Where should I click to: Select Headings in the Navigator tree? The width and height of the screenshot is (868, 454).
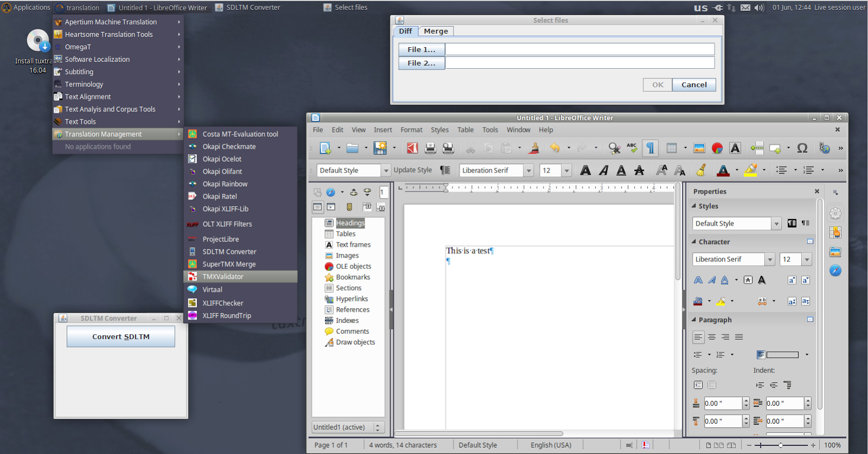pyautogui.click(x=350, y=223)
